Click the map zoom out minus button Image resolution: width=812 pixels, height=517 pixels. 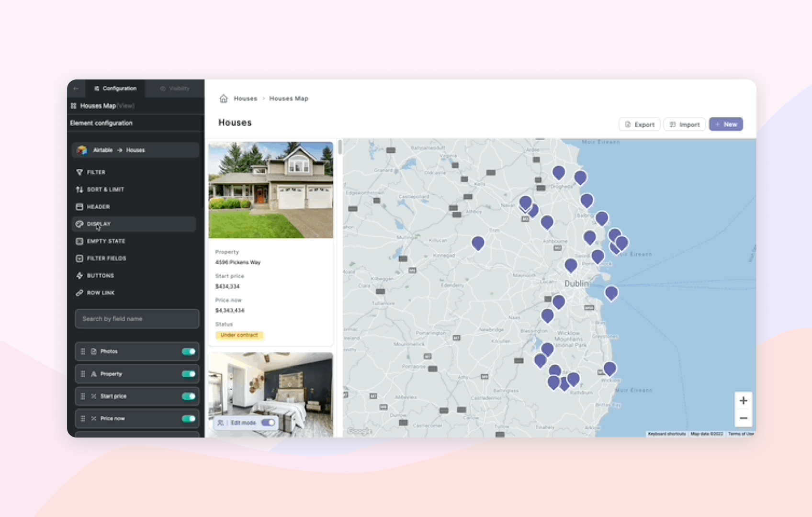coord(743,418)
